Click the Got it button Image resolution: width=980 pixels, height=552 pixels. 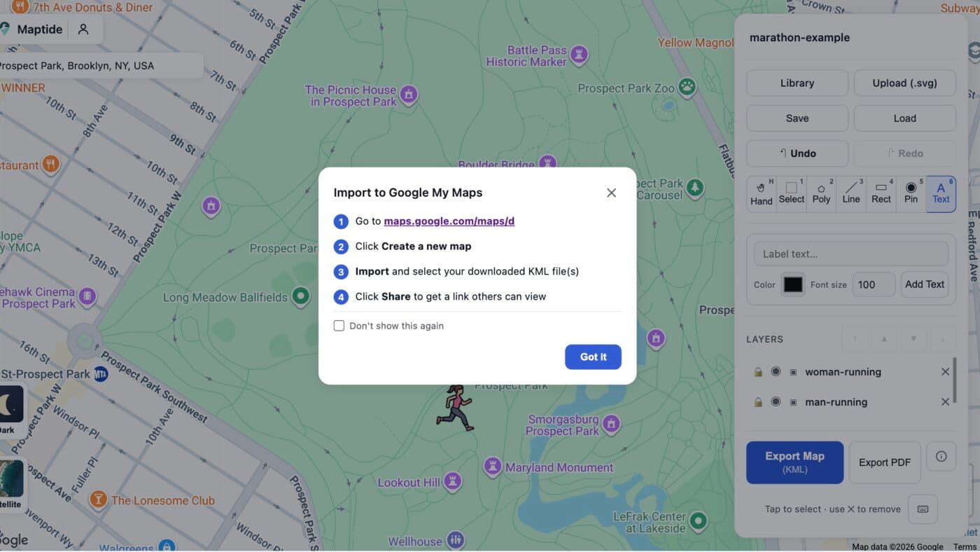point(593,357)
